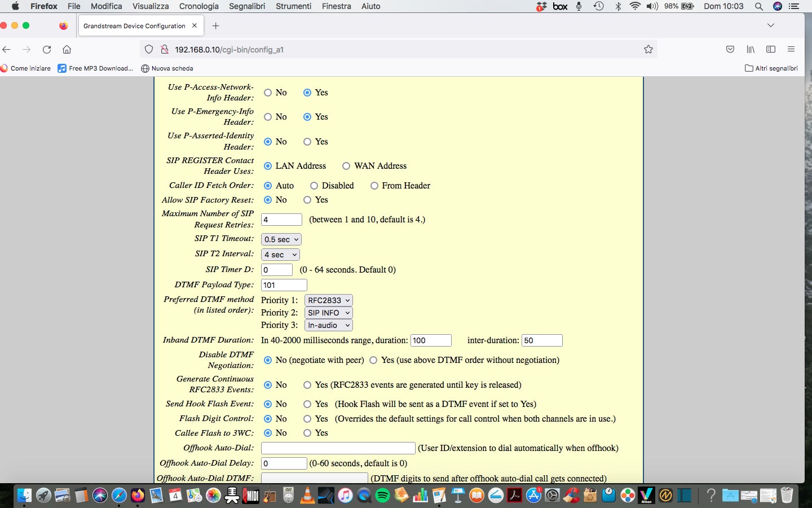Expand the SIP T2 Interval dropdown
This screenshot has height=508, width=812.
click(x=280, y=255)
